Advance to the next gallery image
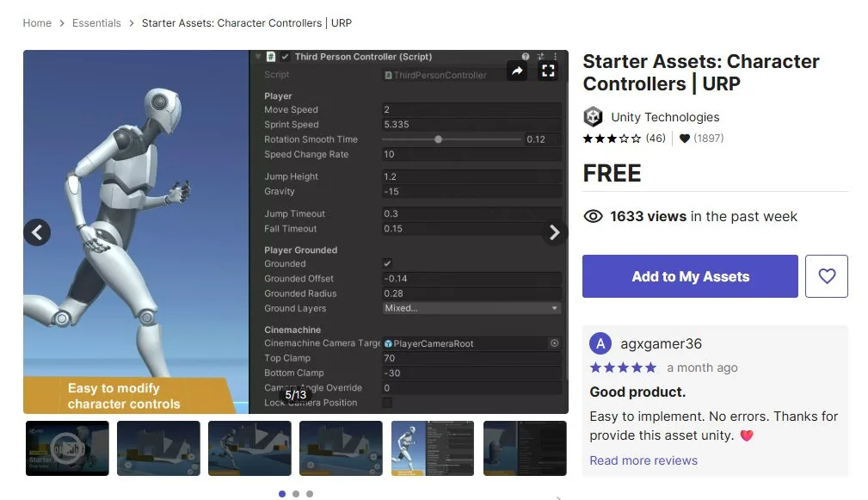 pyautogui.click(x=555, y=231)
